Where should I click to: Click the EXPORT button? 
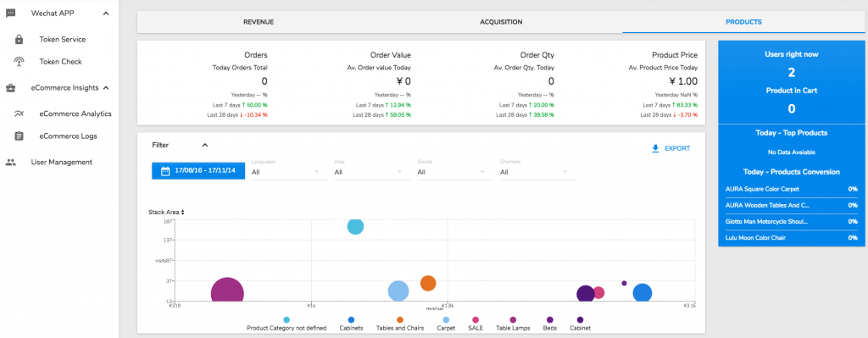click(671, 148)
